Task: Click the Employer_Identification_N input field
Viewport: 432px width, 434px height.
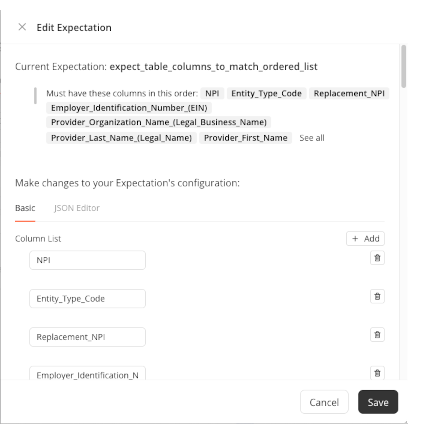Action: coord(87,373)
